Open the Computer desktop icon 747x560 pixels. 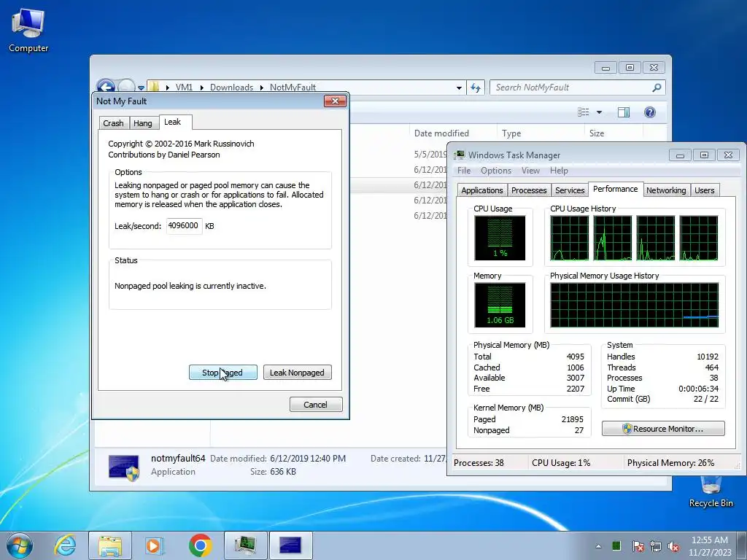click(28, 31)
